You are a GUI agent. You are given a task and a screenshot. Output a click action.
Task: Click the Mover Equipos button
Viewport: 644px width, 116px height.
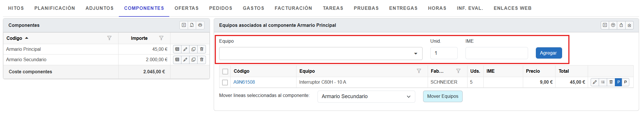(442, 96)
